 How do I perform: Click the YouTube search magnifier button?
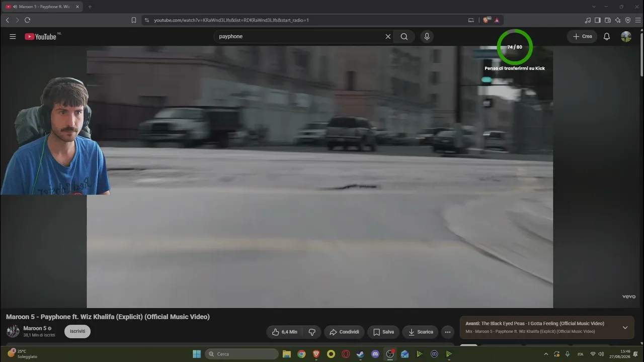pos(404,36)
